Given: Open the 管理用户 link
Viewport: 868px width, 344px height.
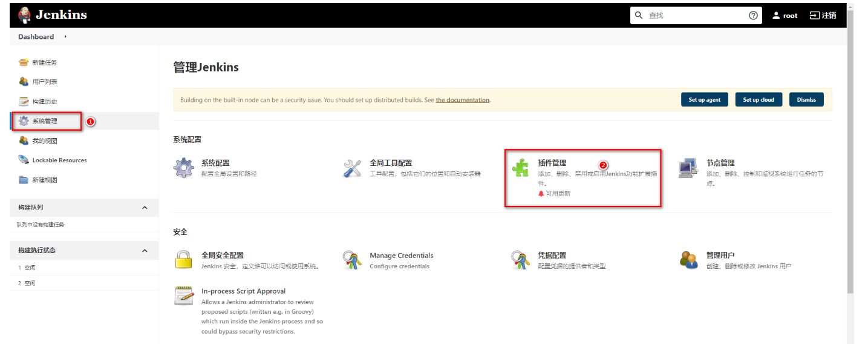Looking at the screenshot, I should click(x=720, y=255).
